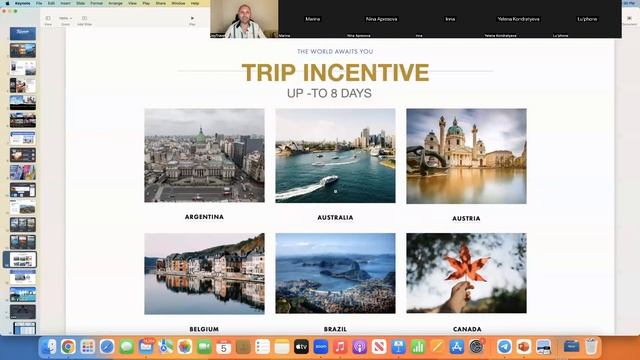Click the ARGENTINA caption label

tap(204, 217)
